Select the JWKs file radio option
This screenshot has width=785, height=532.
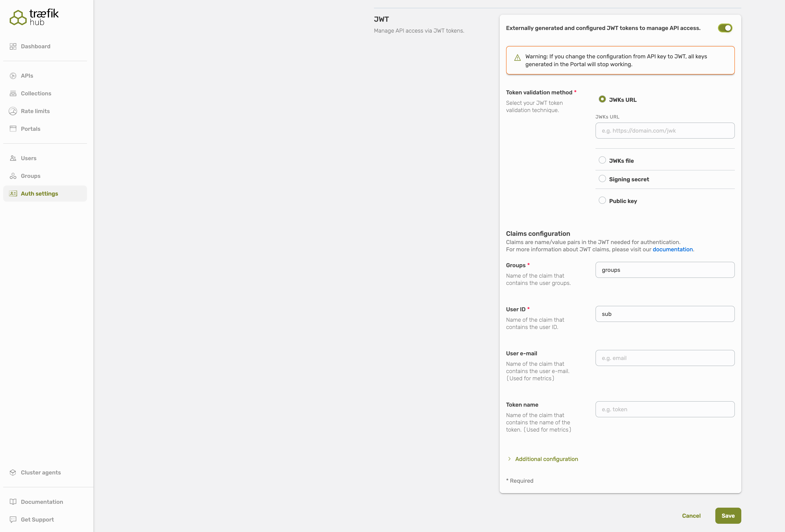click(602, 160)
